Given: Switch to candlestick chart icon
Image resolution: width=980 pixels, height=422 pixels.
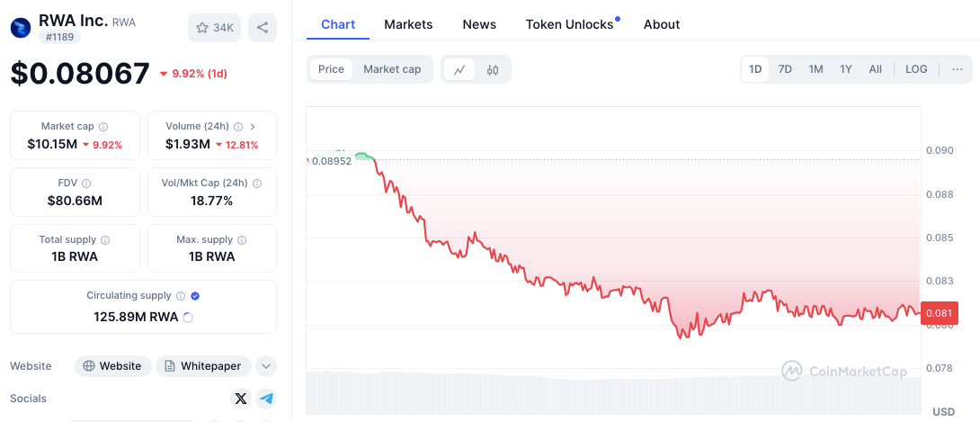Looking at the screenshot, I should [493, 69].
